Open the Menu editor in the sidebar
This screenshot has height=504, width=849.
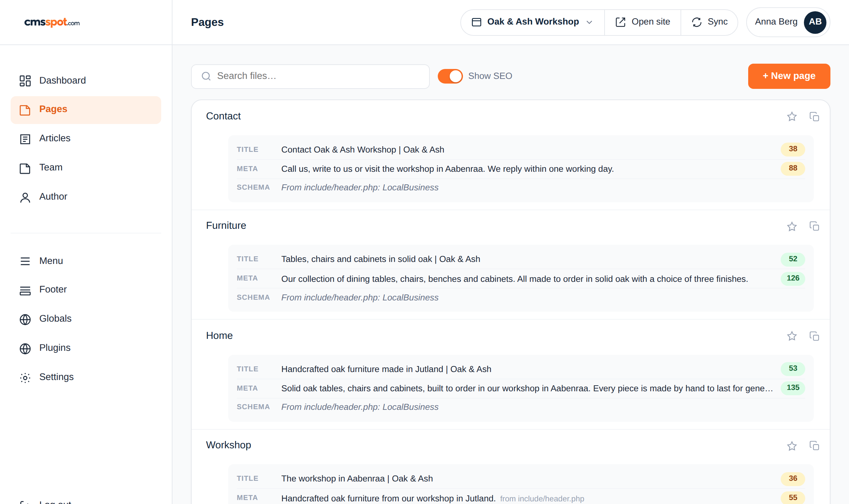tap(86, 261)
